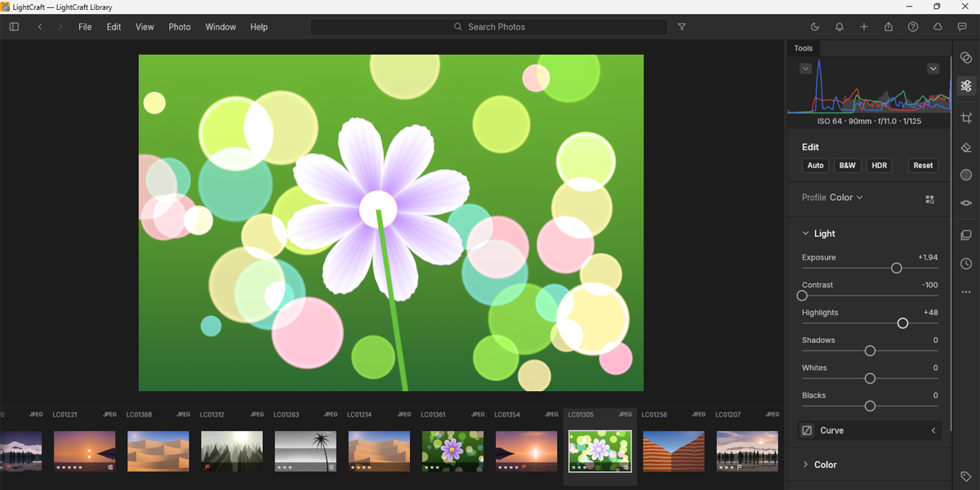Click the Curve panel icon

click(807, 430)
